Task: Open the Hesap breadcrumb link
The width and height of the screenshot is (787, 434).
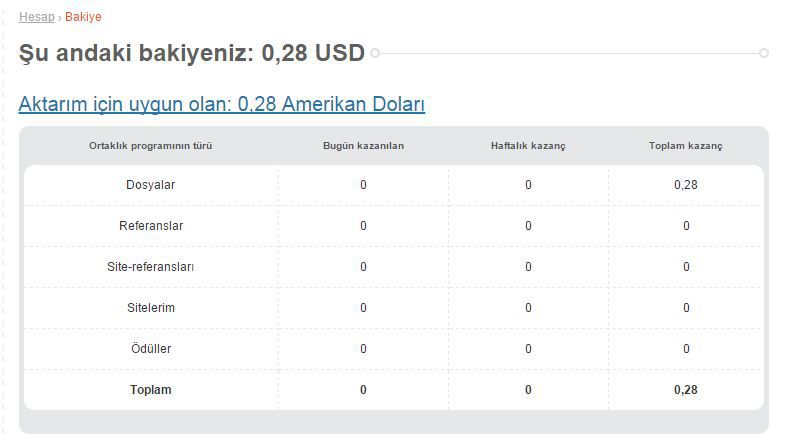Action: click(x=37, y=17)
